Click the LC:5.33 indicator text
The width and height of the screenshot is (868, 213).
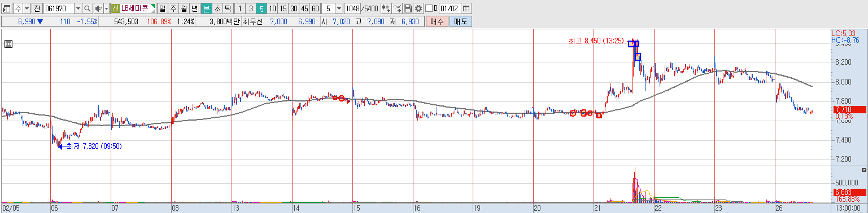click(844, 33)
